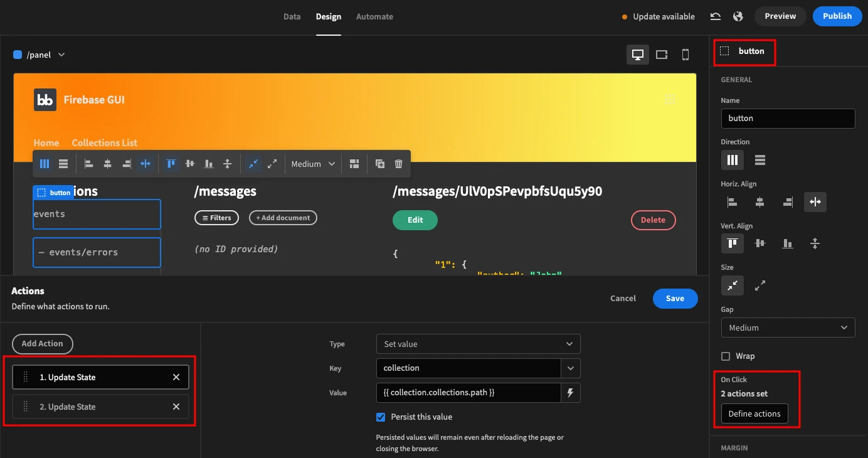
Task: Save the actions
Action: (675, 299)
